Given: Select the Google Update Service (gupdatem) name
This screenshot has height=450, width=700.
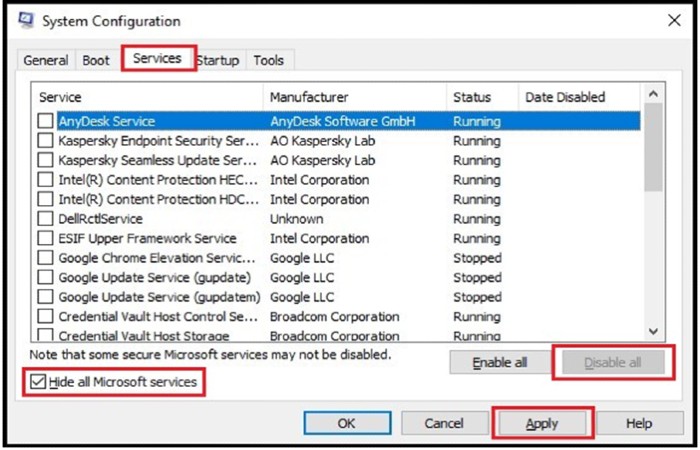Looking at the screenshot, I should click(159, 297).
